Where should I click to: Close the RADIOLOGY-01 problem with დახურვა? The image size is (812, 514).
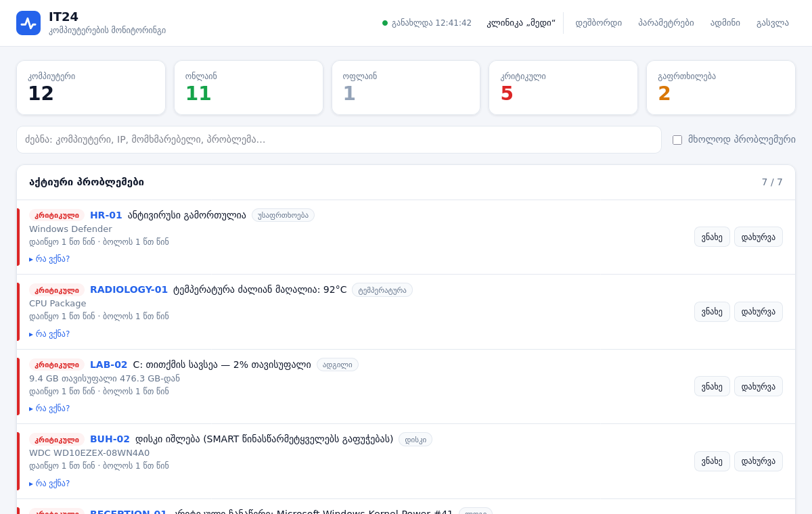tap(759, 312)
